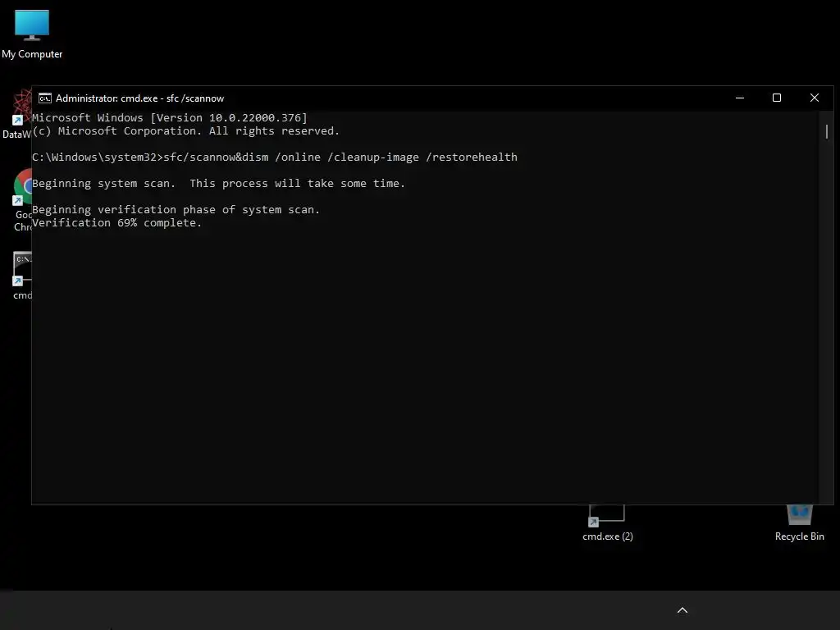Click the 'Recycle Bin' icon label
Viewport: 840px width, 630px height.
click(x=799, y=536)
